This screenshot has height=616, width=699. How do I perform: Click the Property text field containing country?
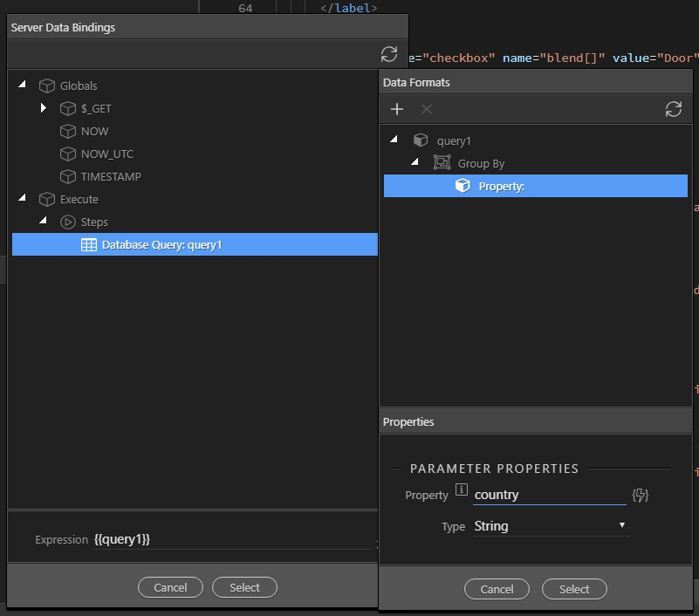pyautogui.click(x=549, y=495)
